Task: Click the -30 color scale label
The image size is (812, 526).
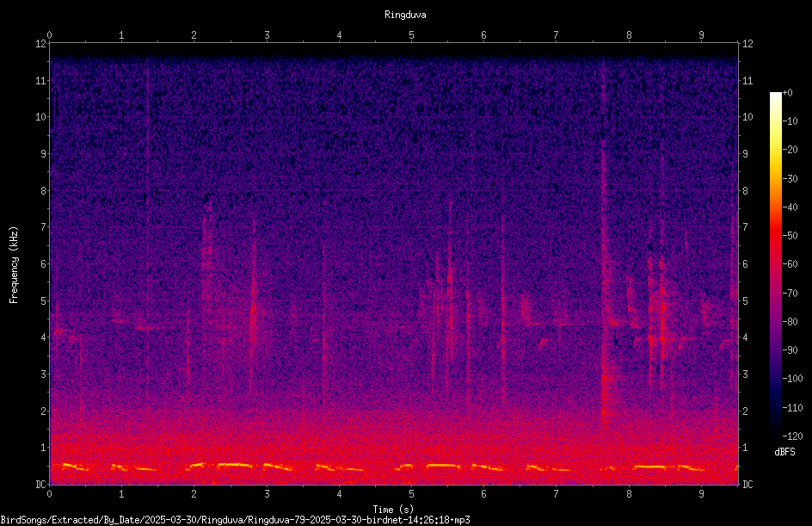Action: coord(790,178)
